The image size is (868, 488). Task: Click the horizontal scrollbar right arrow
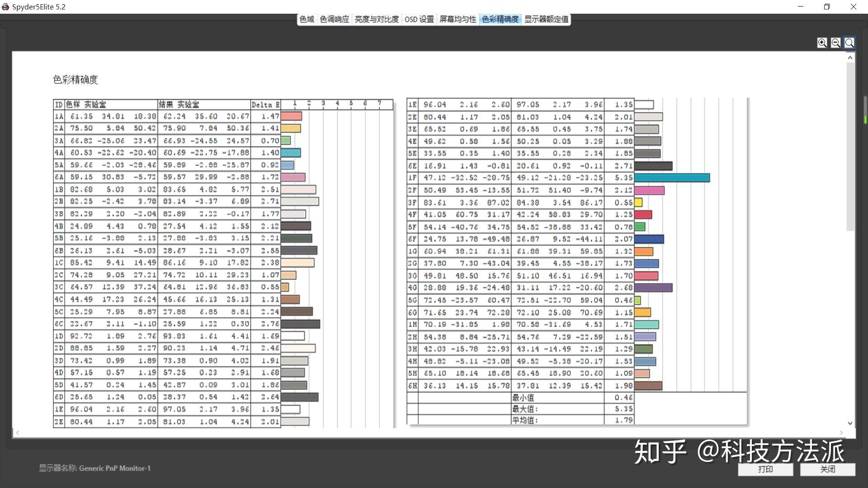841,432
